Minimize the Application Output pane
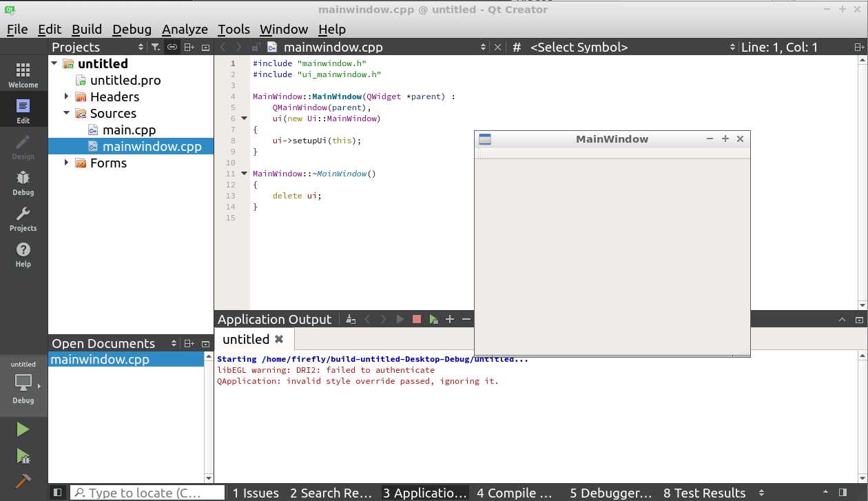 (x=859, y=320)
